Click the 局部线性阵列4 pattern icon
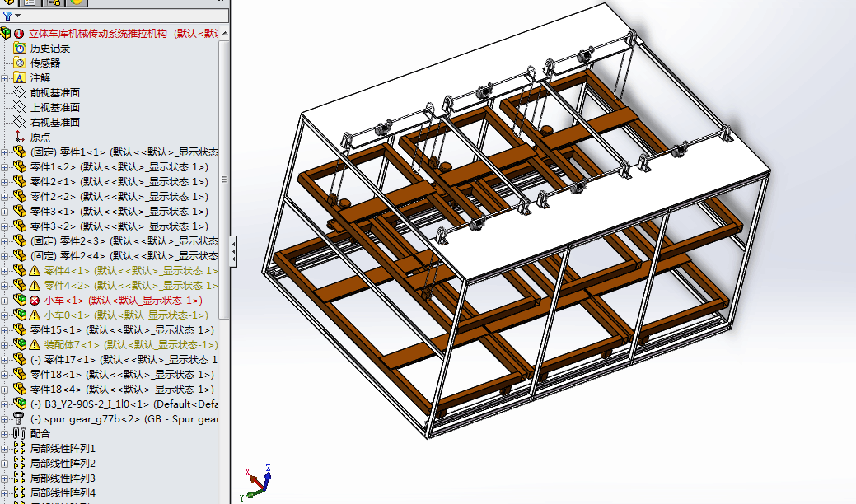856x504 pixels. tap(20, 492)
